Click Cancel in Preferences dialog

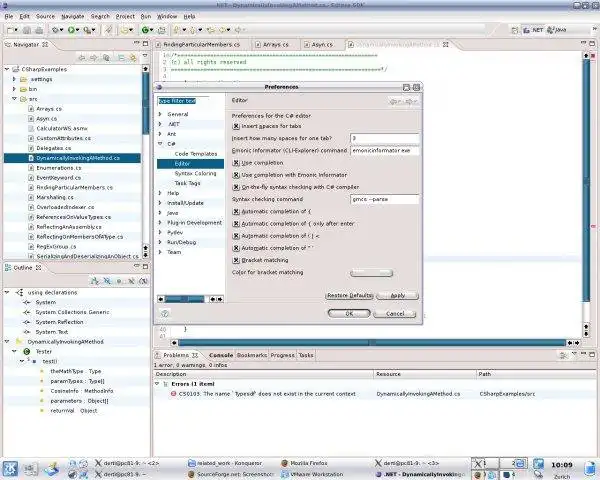pos(395,313)
